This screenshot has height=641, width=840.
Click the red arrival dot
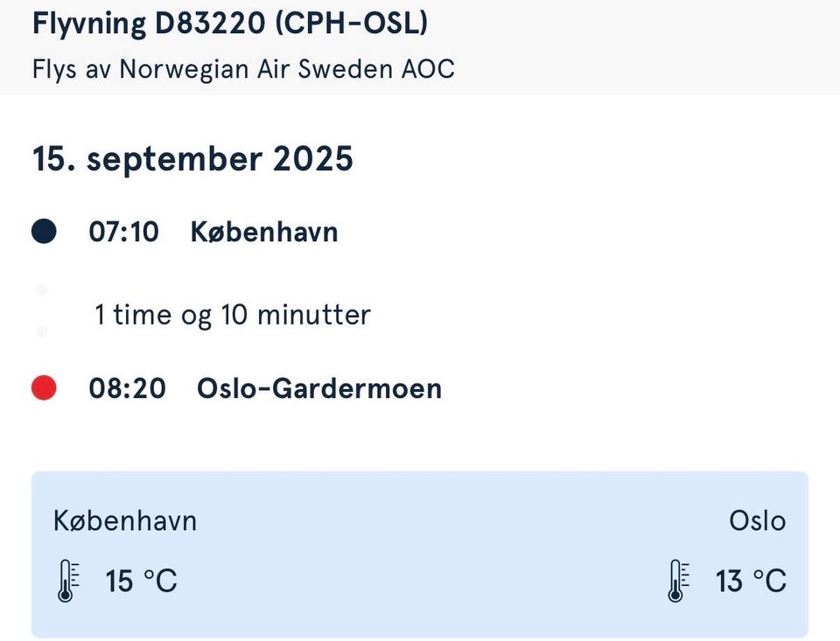44,387
